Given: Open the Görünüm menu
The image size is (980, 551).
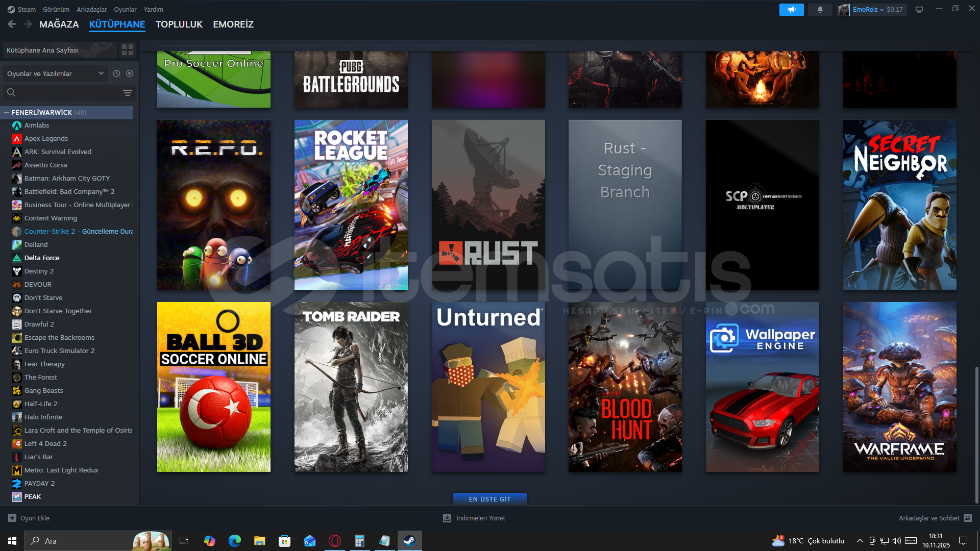Looking at the screenshot, I should pyautogui.click(x=56, y=9).
